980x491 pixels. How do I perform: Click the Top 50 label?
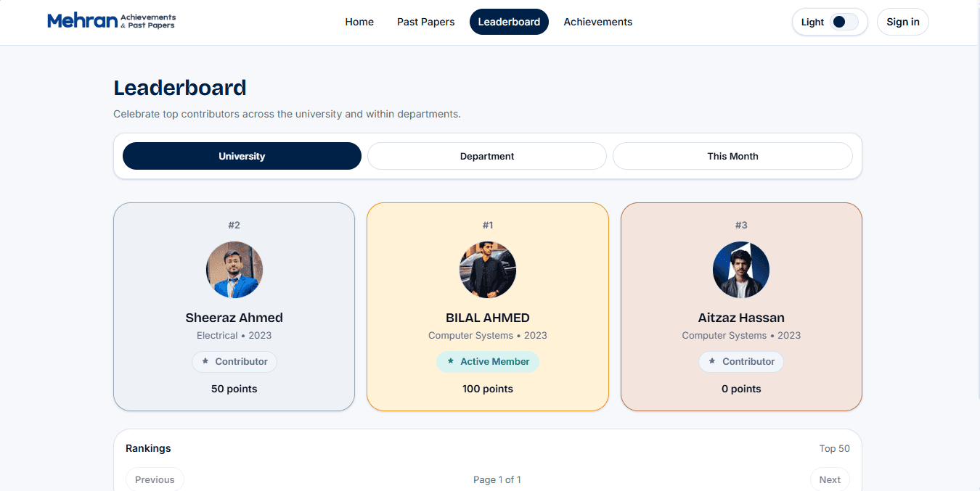(835, 448)
